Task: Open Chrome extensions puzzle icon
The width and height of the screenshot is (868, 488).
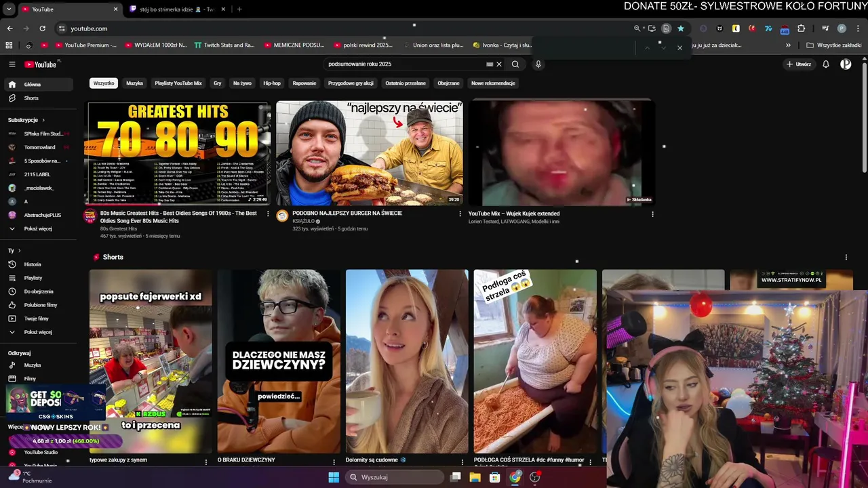Action: click(x=802, y=28)
